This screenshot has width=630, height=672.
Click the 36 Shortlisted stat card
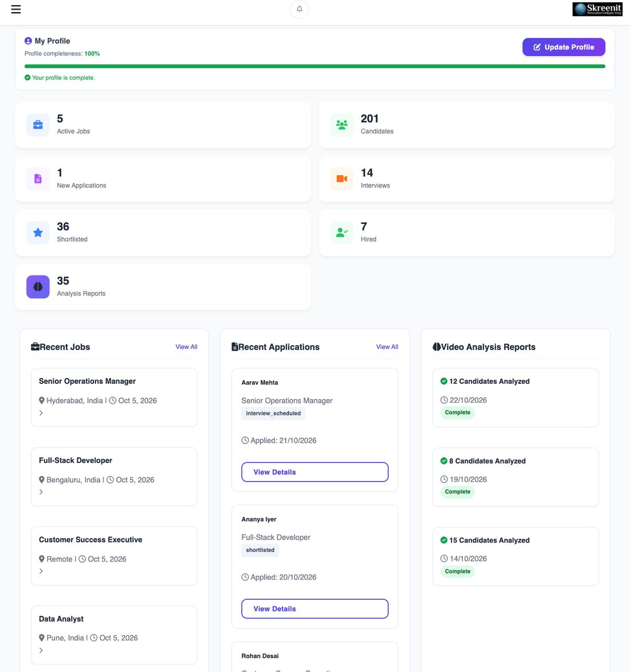coord(163,233)
